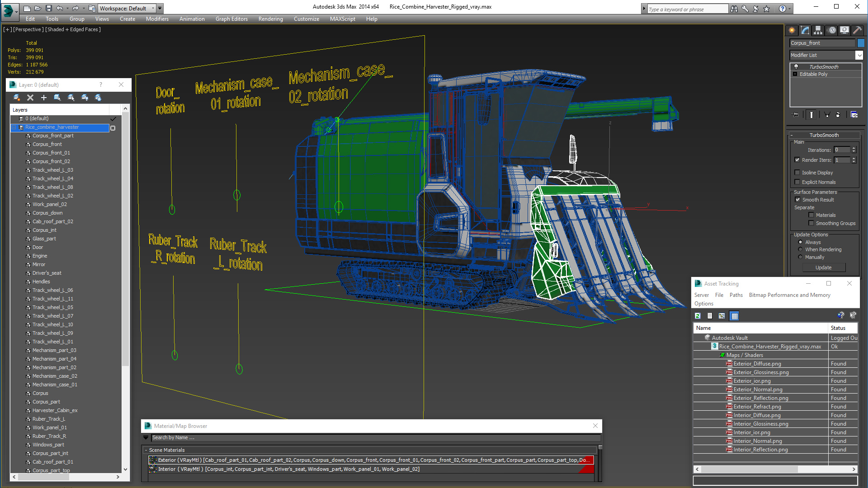Click Select Highlighted Objects and Layers icon
The height and width of the screenshot is (488, 868).
tap(57, 97)
